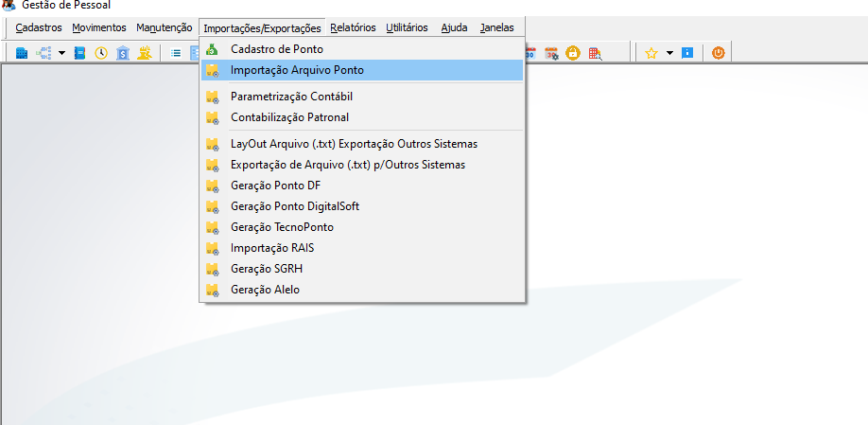This screenshot has height=425, width=868.
Task: Select Cadastro de Ponto menu entry
Action: pyautogui.click(x=362, y=49)
